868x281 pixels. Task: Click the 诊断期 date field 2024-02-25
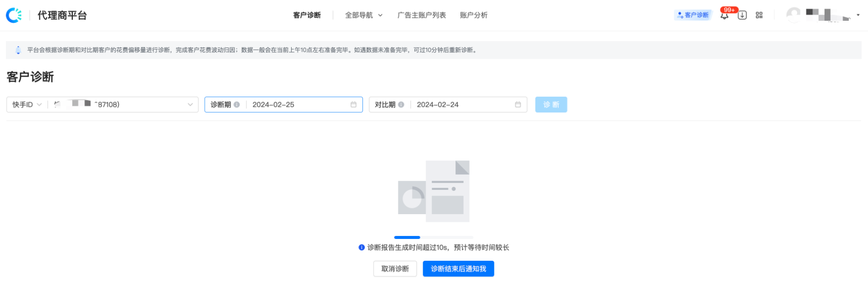click(x=284, y=105)
